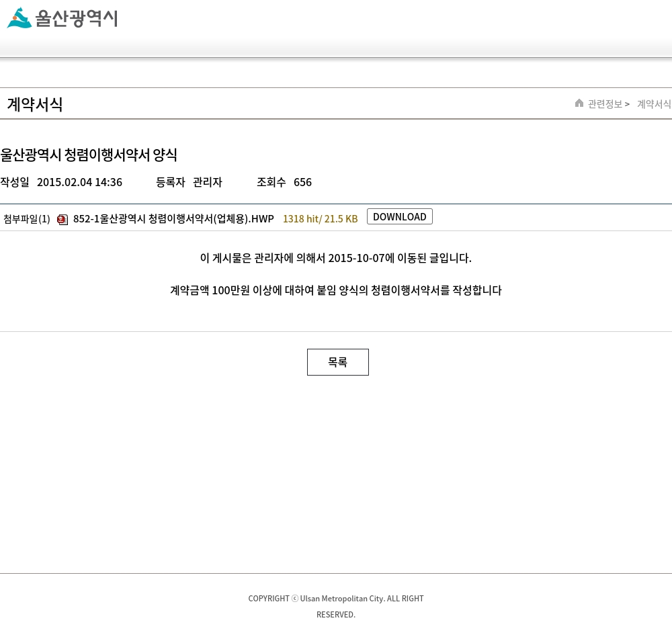
Task: Select the date 2015.02.04 14:36
Action: (80, 183)
